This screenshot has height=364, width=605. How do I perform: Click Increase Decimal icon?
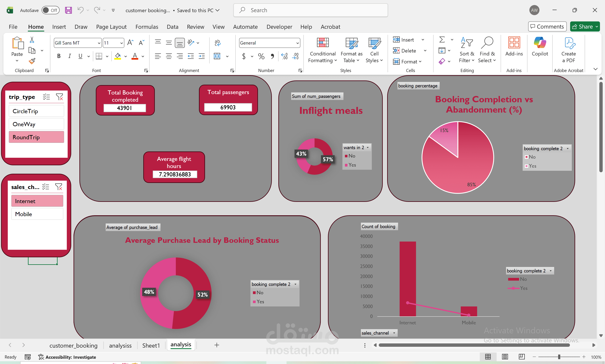[284, 57]
